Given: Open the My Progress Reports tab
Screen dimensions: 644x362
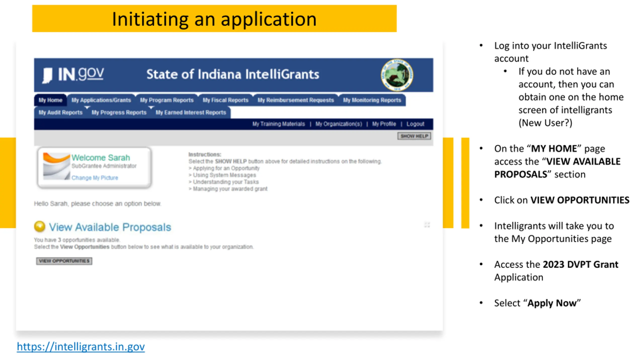Looking at the screenshot, I should click(x=119, y=112).
